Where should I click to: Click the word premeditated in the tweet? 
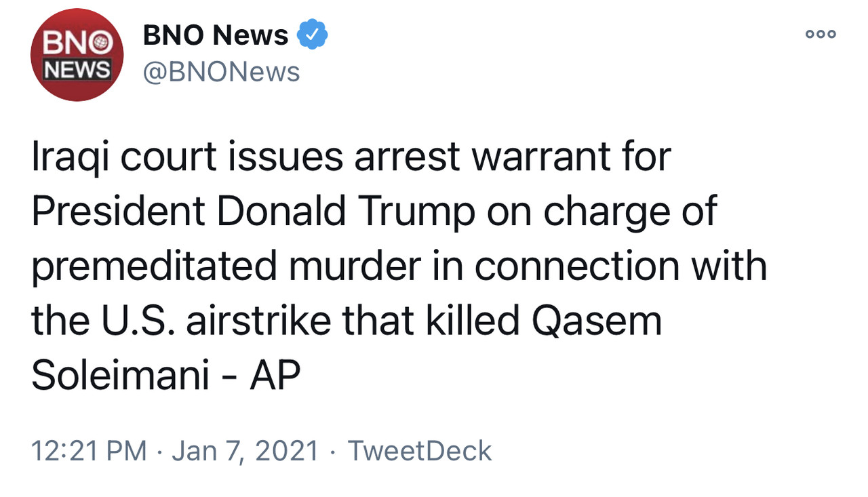pyautogui.click(x=155, y=266)
